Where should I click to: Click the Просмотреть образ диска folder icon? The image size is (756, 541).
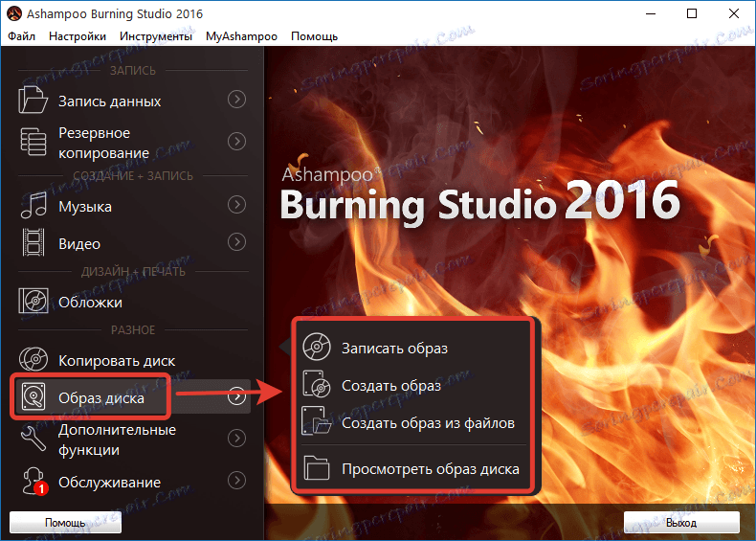[317, 467]
